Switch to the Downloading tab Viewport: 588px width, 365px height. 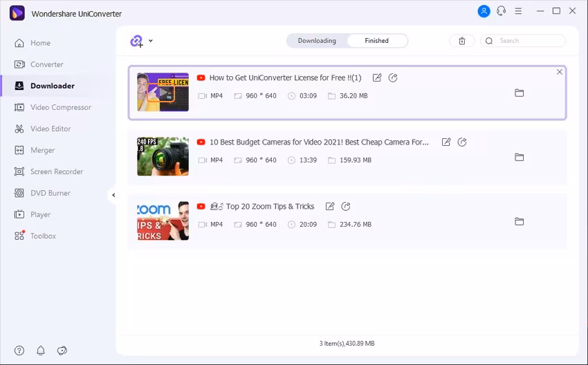pyautogui.click(x=317, y=41)
